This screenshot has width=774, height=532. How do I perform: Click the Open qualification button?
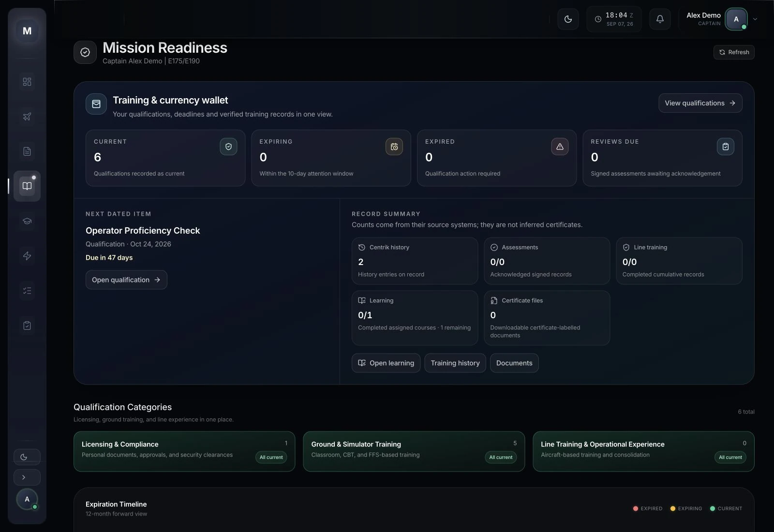click(126, 280)
